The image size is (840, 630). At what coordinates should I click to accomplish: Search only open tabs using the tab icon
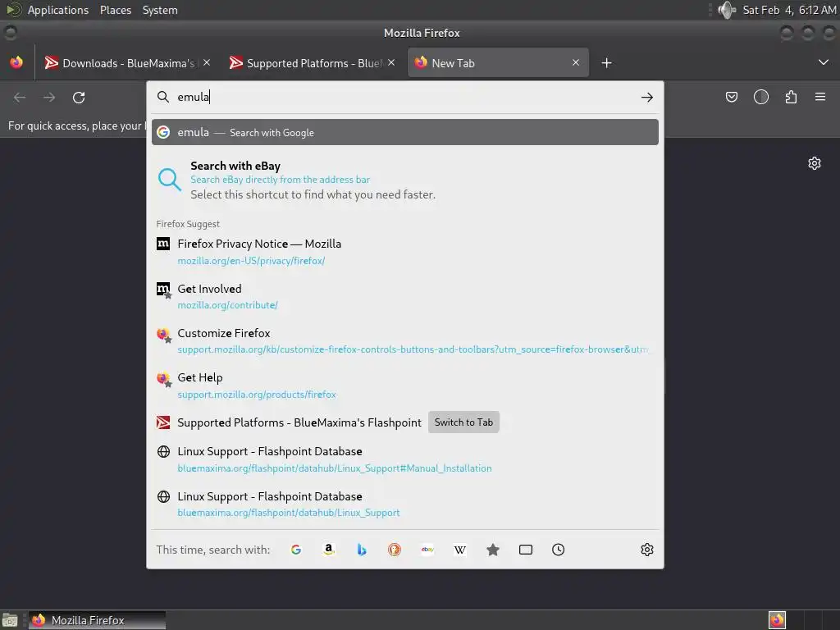pos(526,550)
